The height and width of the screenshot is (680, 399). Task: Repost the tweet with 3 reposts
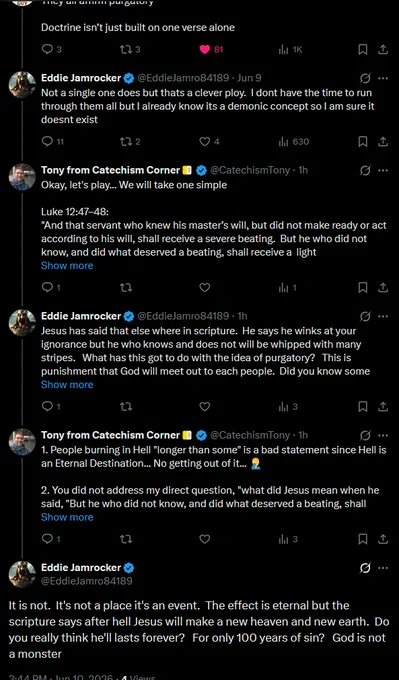point(126,49)
